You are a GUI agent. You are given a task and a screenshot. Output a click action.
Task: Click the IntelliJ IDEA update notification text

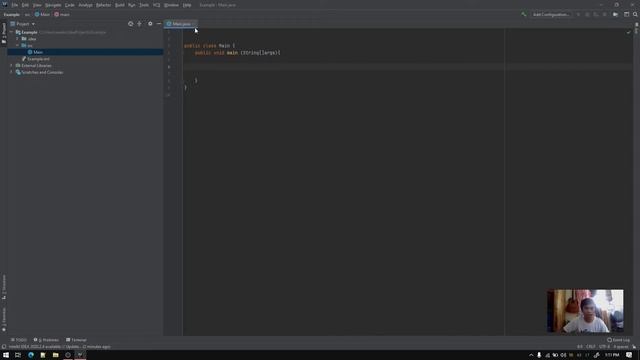pyautogui.click(x=60, y=347)
